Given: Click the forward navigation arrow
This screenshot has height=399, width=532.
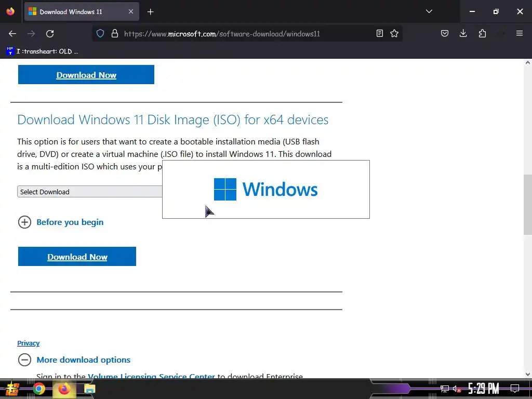Looking at the screenshot, I should (x=31, y=34).
